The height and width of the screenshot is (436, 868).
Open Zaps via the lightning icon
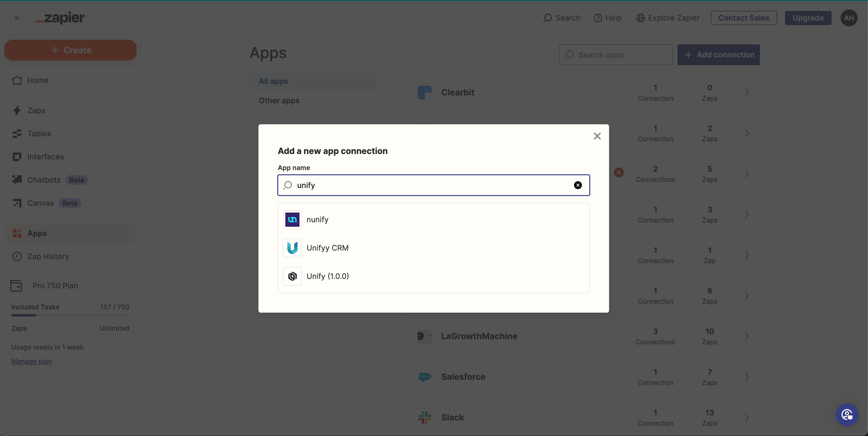click(x=17, y=111)
